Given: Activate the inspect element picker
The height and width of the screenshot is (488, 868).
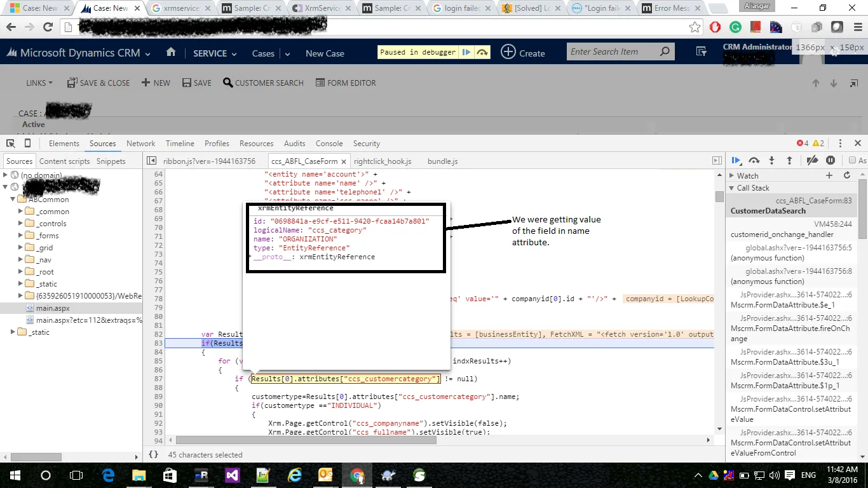Looking at the screenshot, I should (x=11, y=144).
